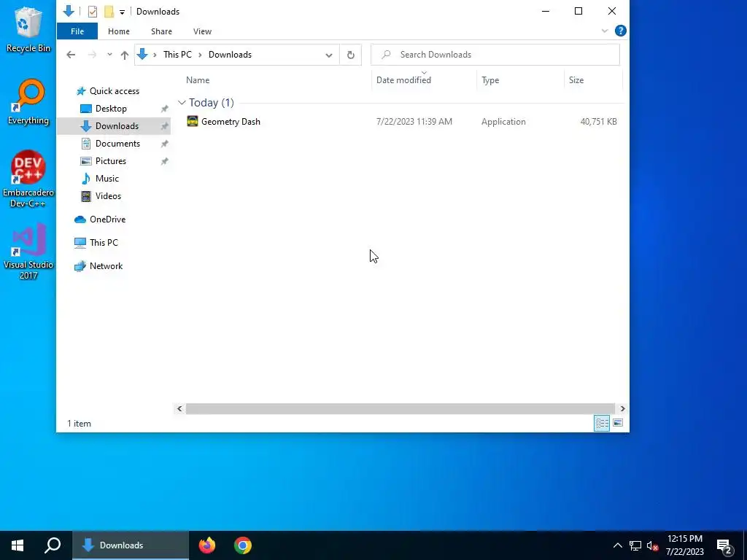
Task: Select Visual Studio 2017 desktop shortcut
Action: pos(28,251)
